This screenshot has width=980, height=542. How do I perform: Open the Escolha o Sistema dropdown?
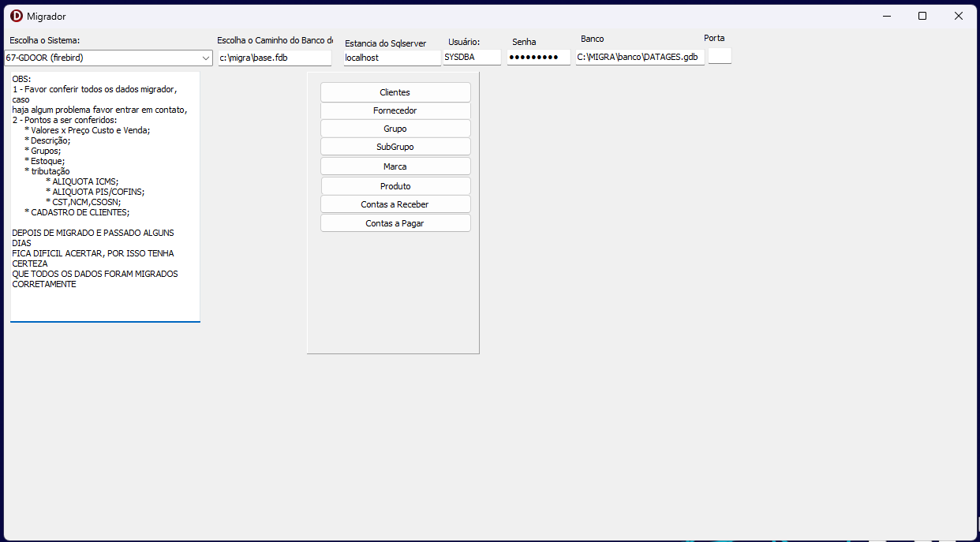coord(205,58)
